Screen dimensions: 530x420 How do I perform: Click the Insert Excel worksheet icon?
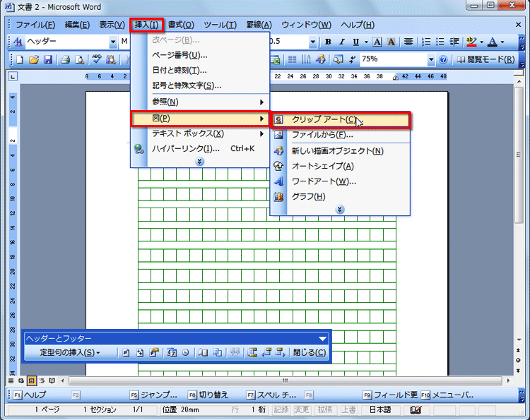(276, 60)
